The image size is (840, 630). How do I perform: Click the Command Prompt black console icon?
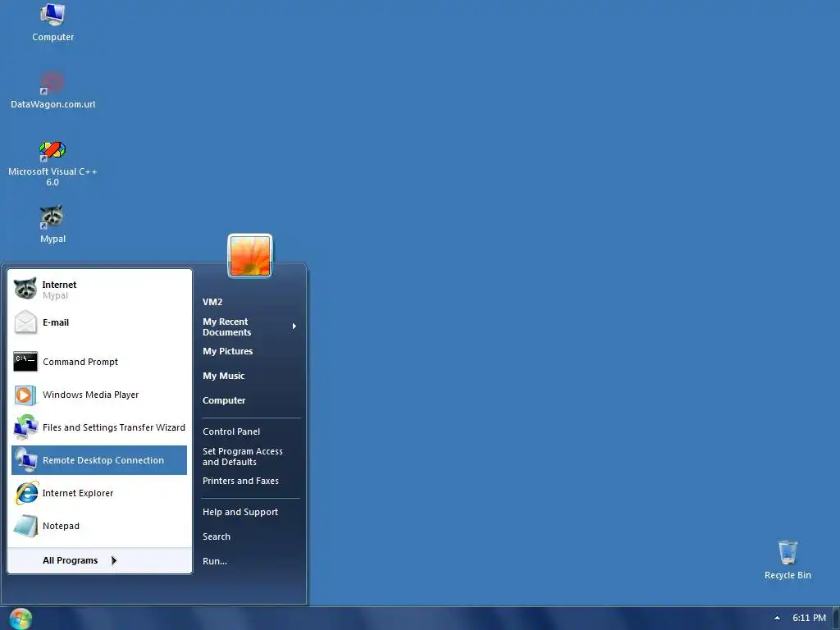25,362
